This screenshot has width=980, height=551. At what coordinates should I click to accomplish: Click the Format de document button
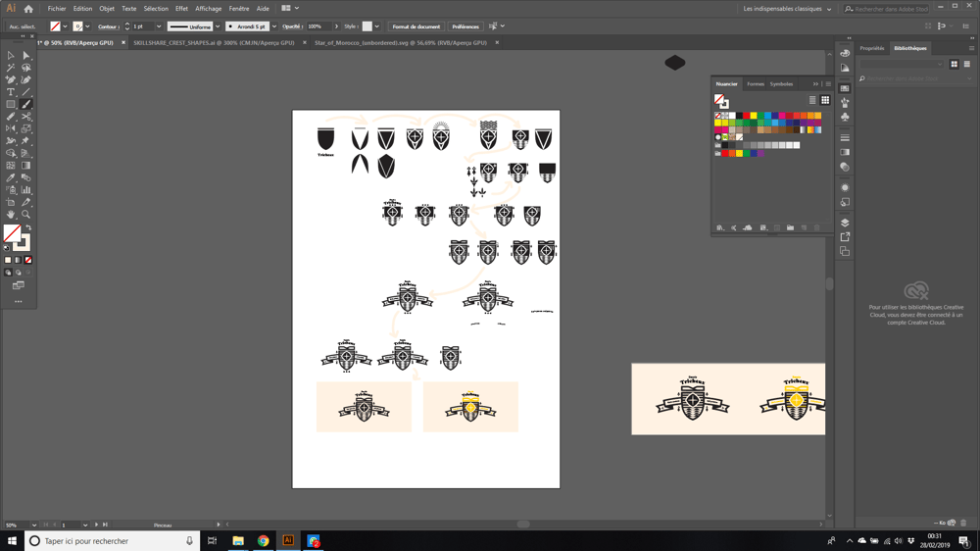(416, 26)
